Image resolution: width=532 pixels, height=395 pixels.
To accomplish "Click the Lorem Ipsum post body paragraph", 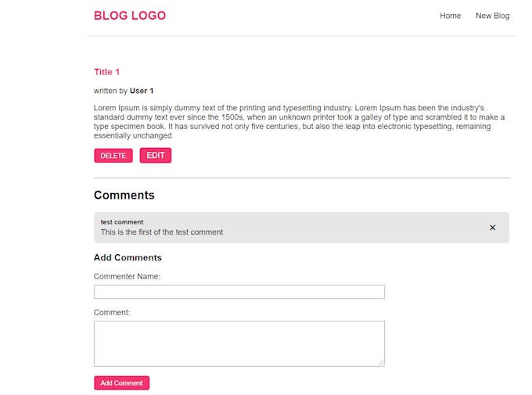I will (299, 121).
